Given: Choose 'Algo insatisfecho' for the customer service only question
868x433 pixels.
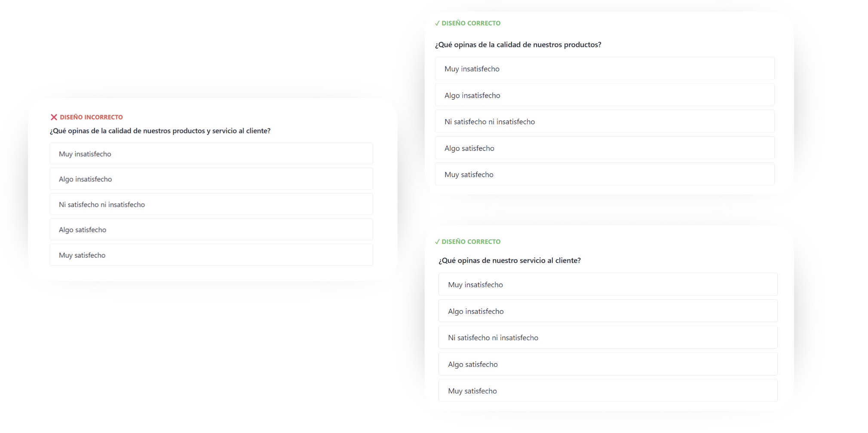Looking at the screenshot, I should (608, 311).
